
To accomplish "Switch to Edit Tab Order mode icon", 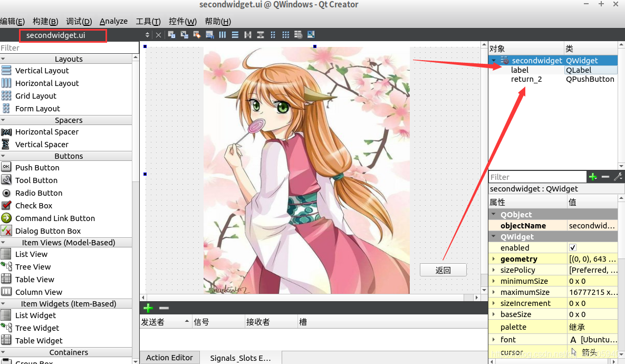I will (210, 35).
